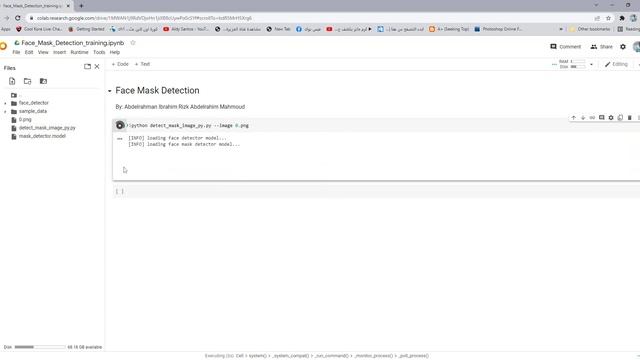Click the author line By: Abdelrahman Ibrahim
Viewport: 640px width, 360px height.
tap(180, 107)
